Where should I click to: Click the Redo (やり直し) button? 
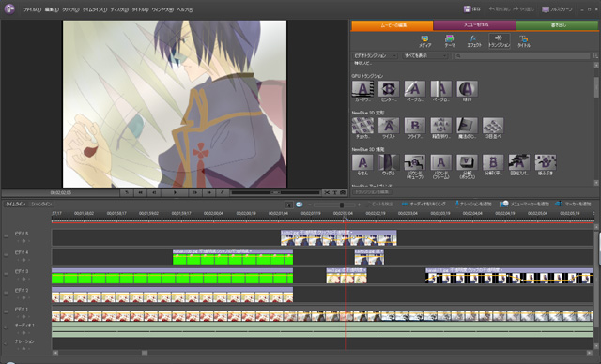[x=524, y=8]
